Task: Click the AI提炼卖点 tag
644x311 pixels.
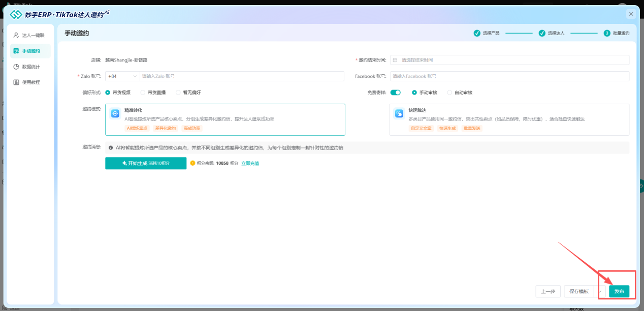Action: point(137,128)
